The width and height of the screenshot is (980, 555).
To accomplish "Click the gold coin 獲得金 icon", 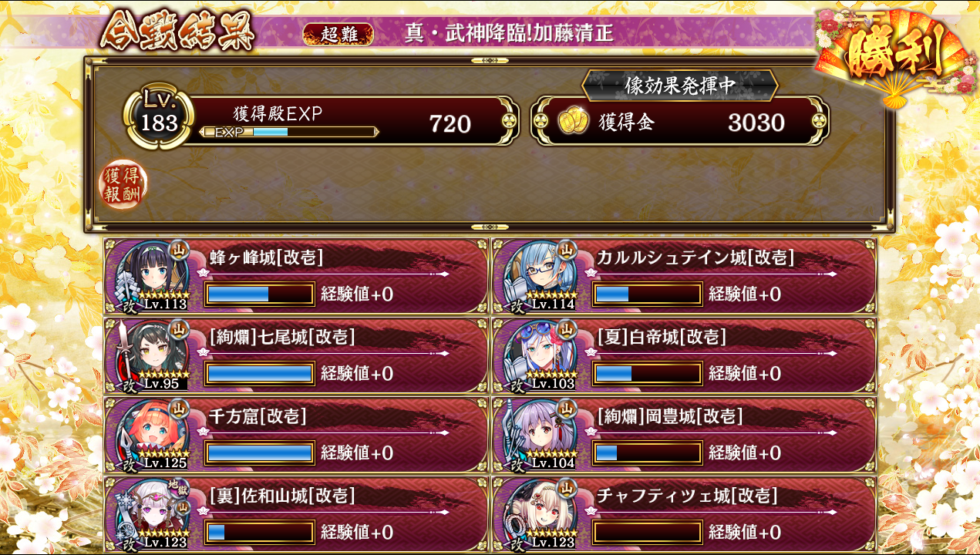I will 574,123.
